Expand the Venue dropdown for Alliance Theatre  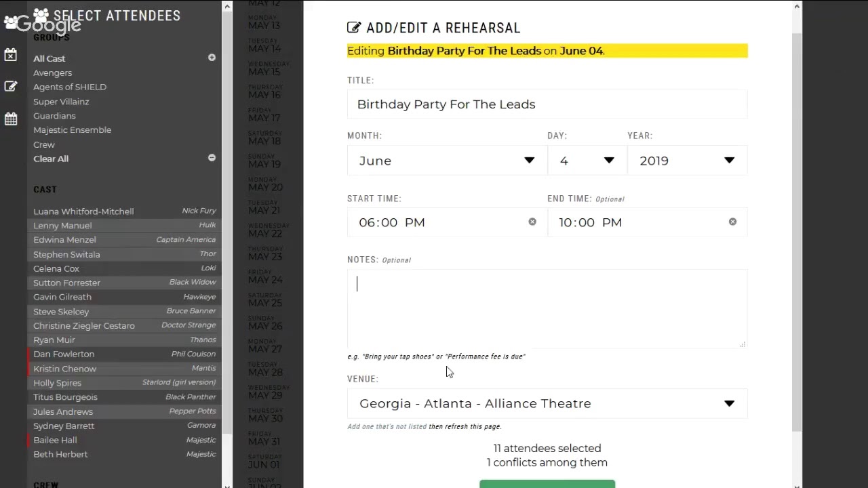pyautogui.click(x=547, y=404)
